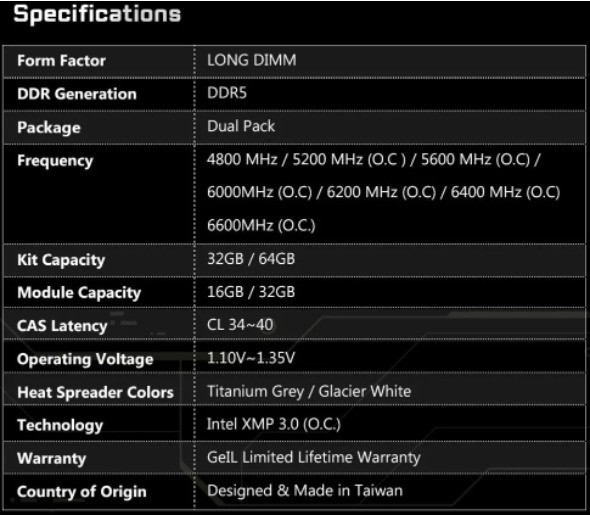Click the CL 34~40 latency value
This screenshot has width=590, height=515.
pos(240,325)
